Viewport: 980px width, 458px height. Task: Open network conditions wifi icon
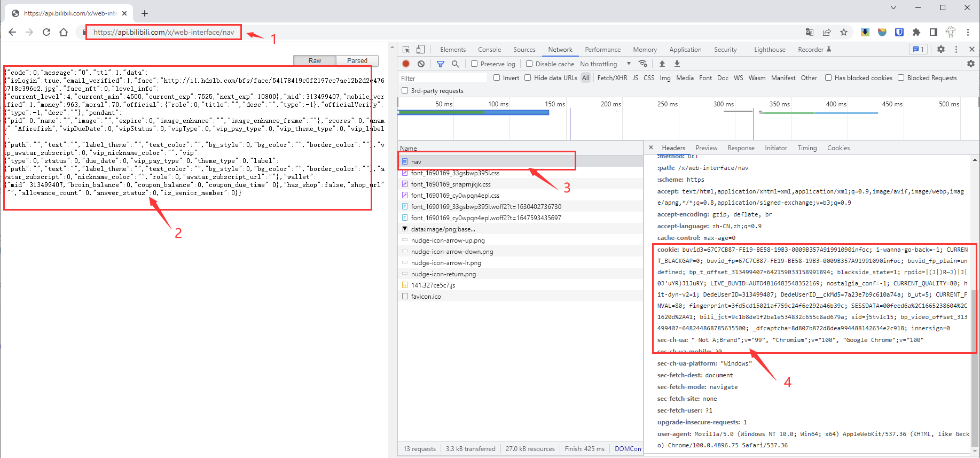coord(643,64)
